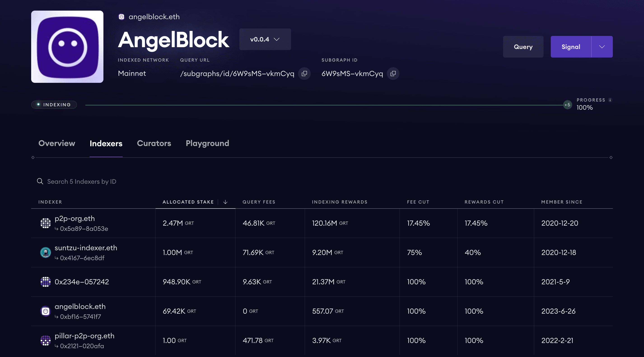Screen dimensions: 644x357
Task: Click the search magnifier icon
Action: coord(40,181)
